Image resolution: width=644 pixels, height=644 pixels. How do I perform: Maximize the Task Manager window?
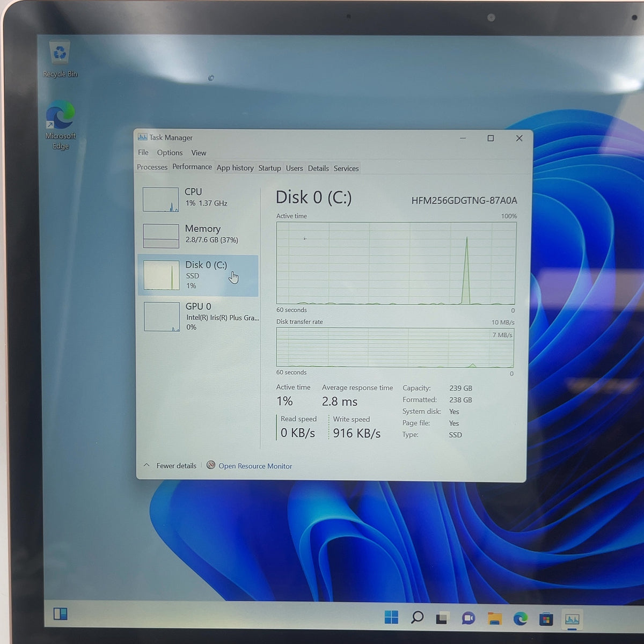491,138
